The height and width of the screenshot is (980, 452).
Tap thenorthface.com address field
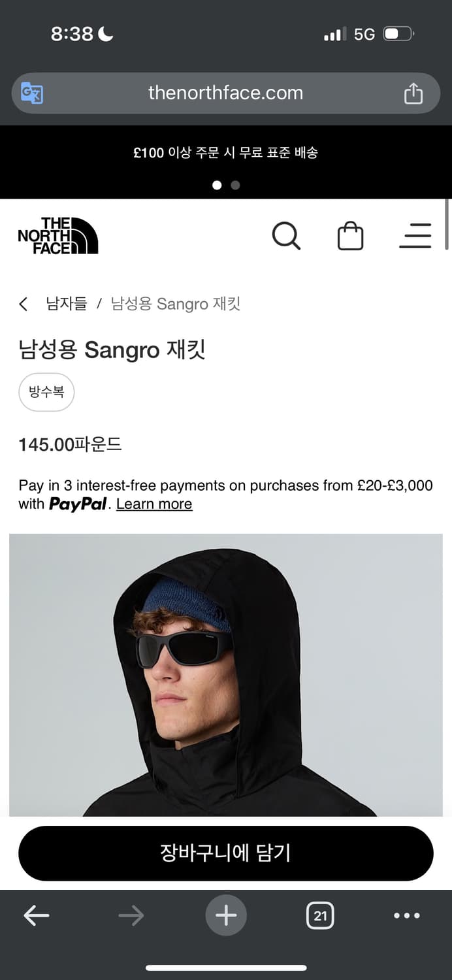pyautogui.click(x=226, y=93)
